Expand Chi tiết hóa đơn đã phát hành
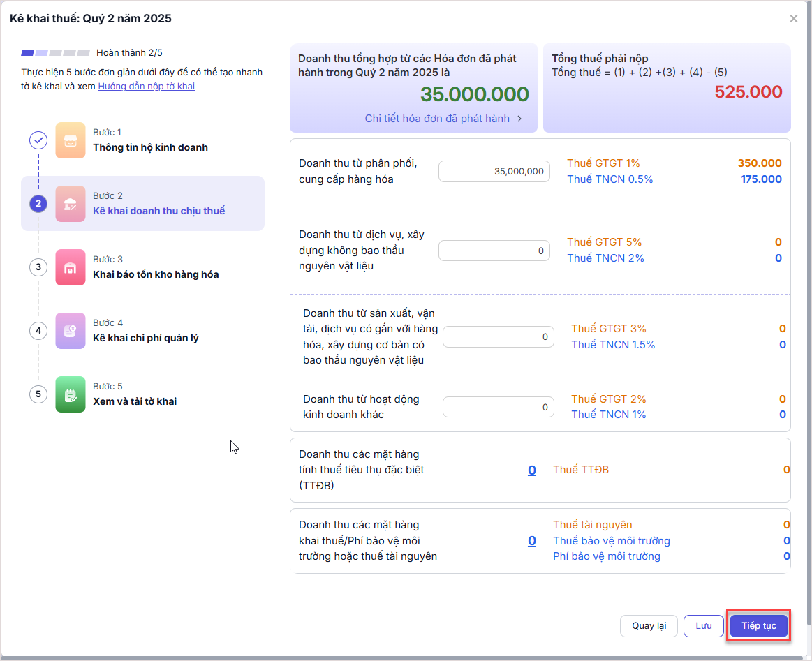Viewport: 812px width, 661px height. tap(443, 119)
